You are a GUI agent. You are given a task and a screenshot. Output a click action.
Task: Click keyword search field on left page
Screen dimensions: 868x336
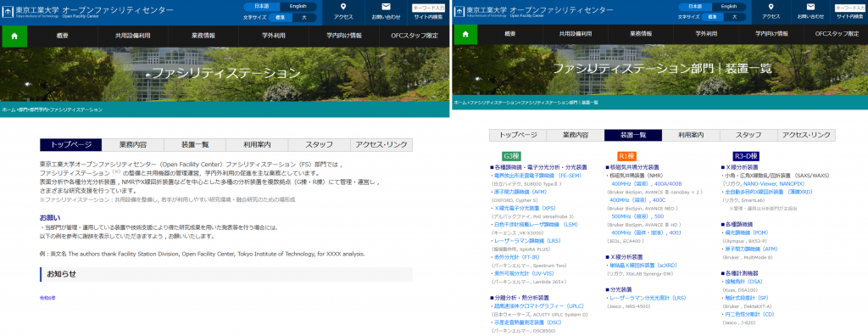pyautogui.click(x=428, y=8)
